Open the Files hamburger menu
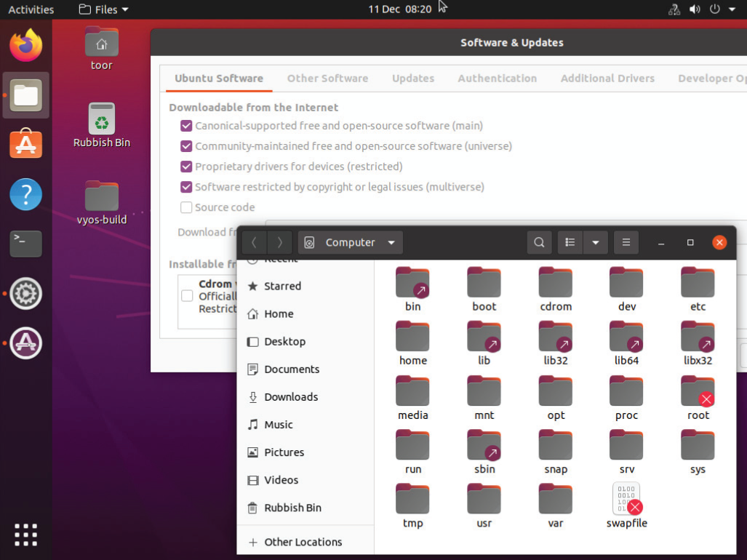Image resolution: width=747 pixels, height=560 pixels. [x=626, y=242]
